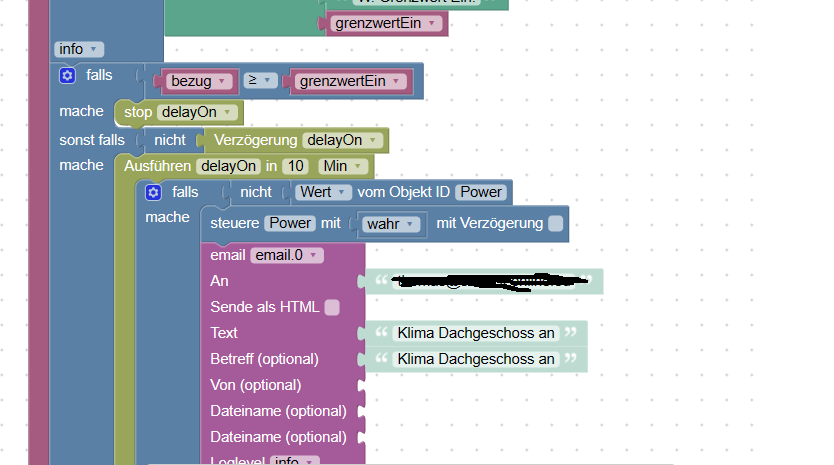834x465 pixels.
Task: Edit the delay value 10 field
Action: (295, 167)
